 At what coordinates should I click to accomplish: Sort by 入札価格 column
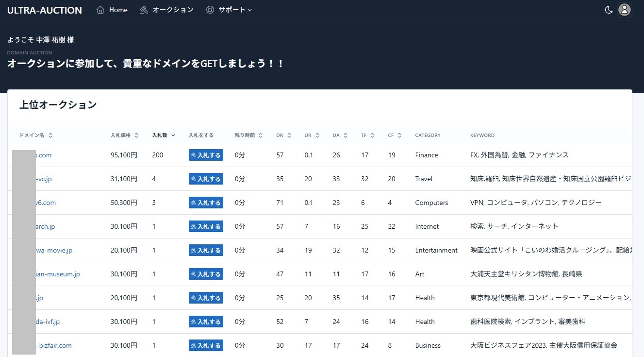coord(125,136)
